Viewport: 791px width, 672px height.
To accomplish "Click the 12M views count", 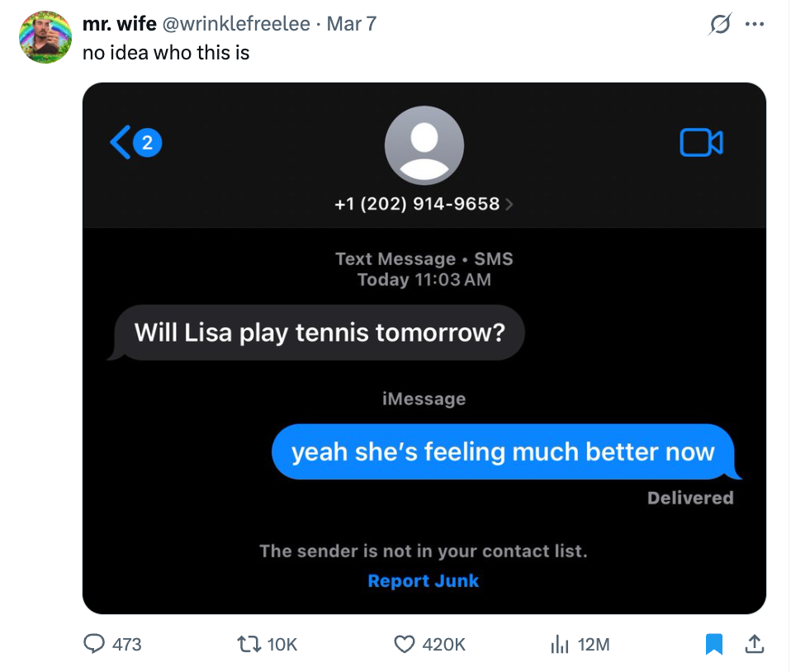I will (590, 645).
